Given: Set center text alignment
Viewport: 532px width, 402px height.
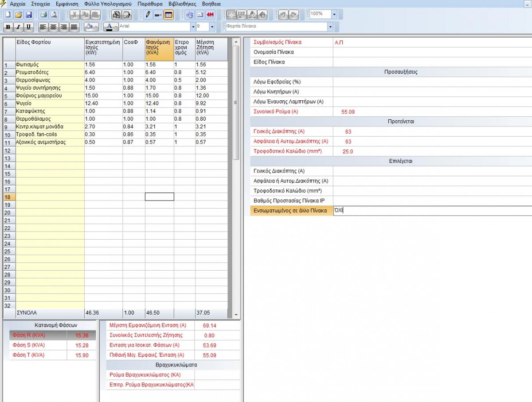Looking at the screenshot, I should [53, 27].
